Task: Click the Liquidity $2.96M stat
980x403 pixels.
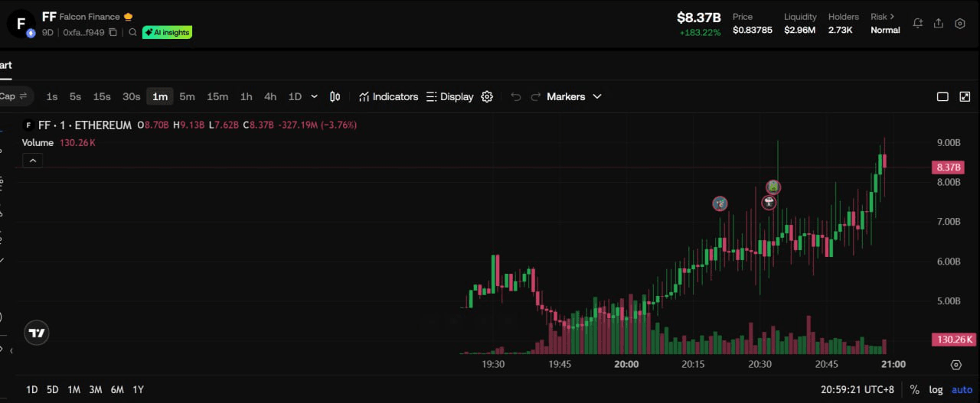Action: click(800, 24)
